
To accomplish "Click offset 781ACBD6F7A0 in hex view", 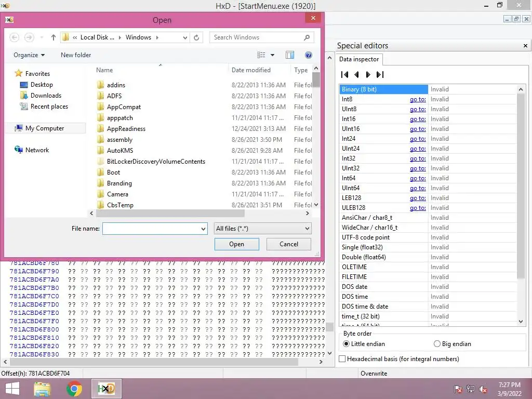I will coord(34,280).
